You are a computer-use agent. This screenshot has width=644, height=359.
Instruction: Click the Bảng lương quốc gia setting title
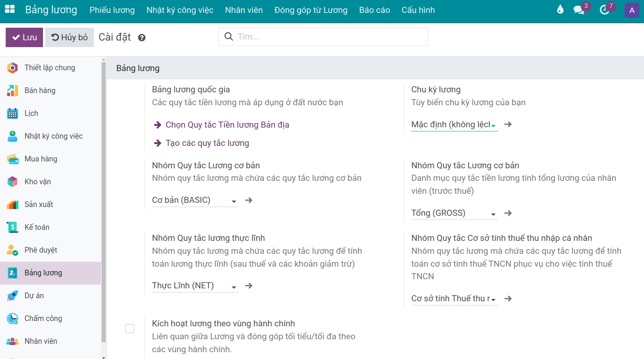coord(191,89)
